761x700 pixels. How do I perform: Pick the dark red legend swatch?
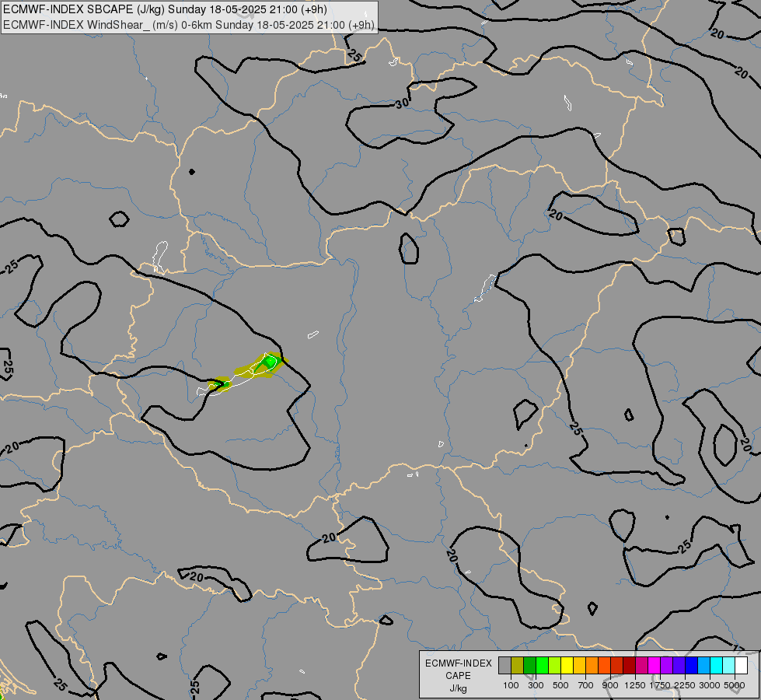(x=629, y=666)
